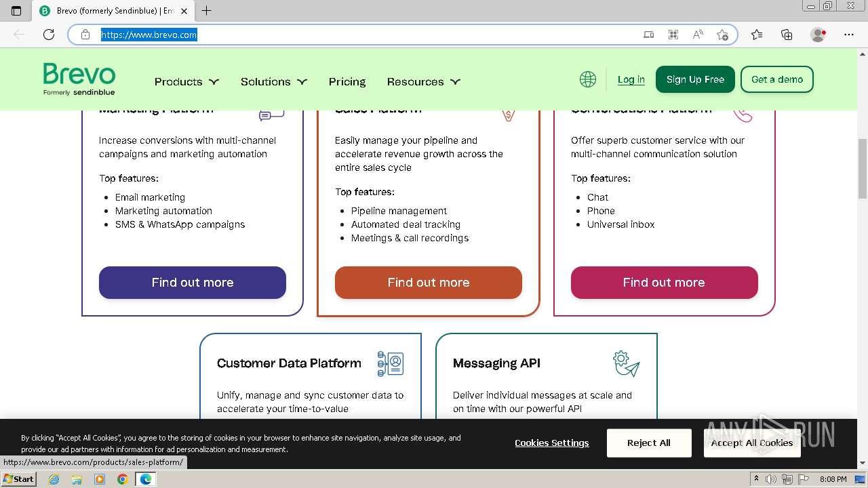Viewport: 868px width, 488px height.
Task: Click the Email marketing list item
Action: (x=150, y=197)
